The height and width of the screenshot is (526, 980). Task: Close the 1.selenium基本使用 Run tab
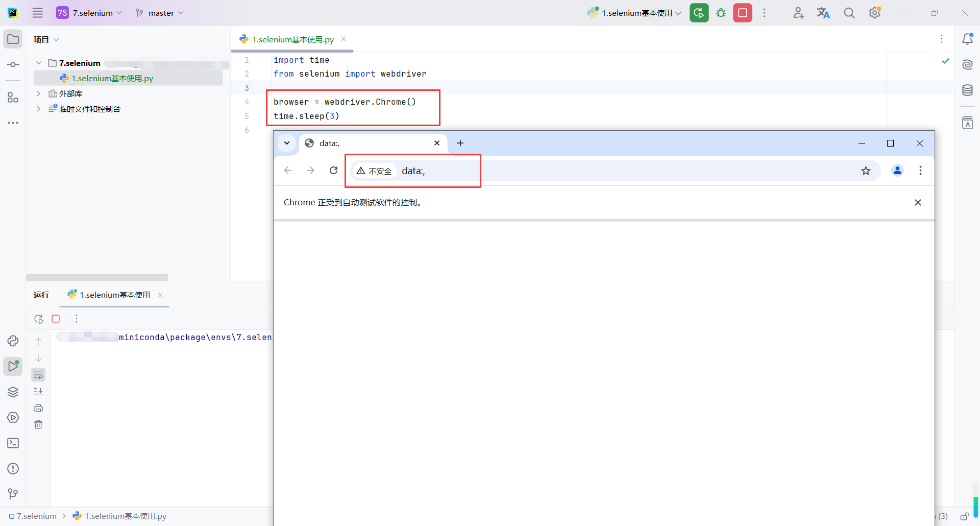[160, 295]
